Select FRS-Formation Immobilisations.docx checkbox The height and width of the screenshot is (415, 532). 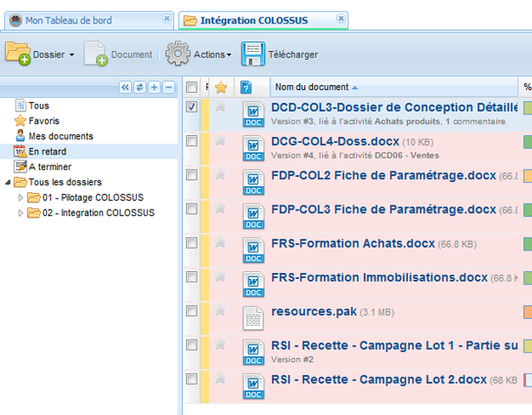(x=191, y=277)
